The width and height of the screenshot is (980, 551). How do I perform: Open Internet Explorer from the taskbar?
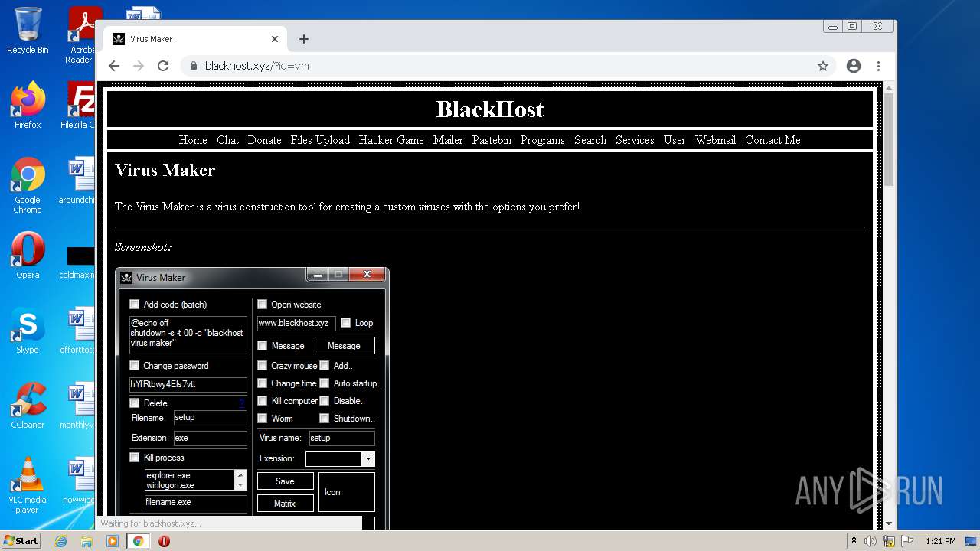[60, 541]
